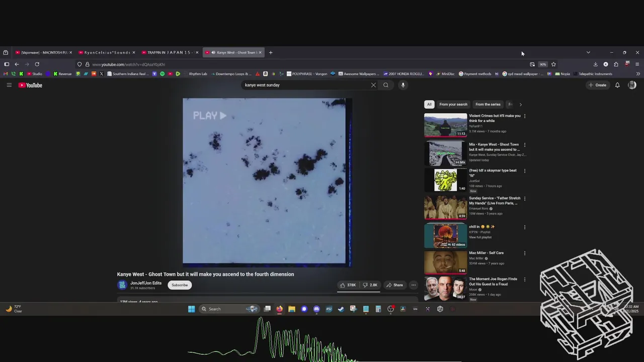
Task: Select the From the series chip
Action: coord(488,105)
